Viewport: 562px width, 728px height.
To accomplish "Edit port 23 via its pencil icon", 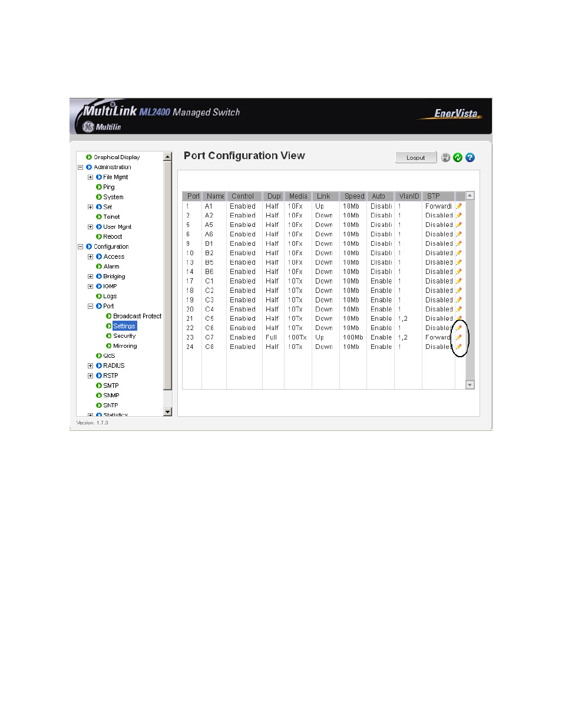I will click(x=459, y=338).
